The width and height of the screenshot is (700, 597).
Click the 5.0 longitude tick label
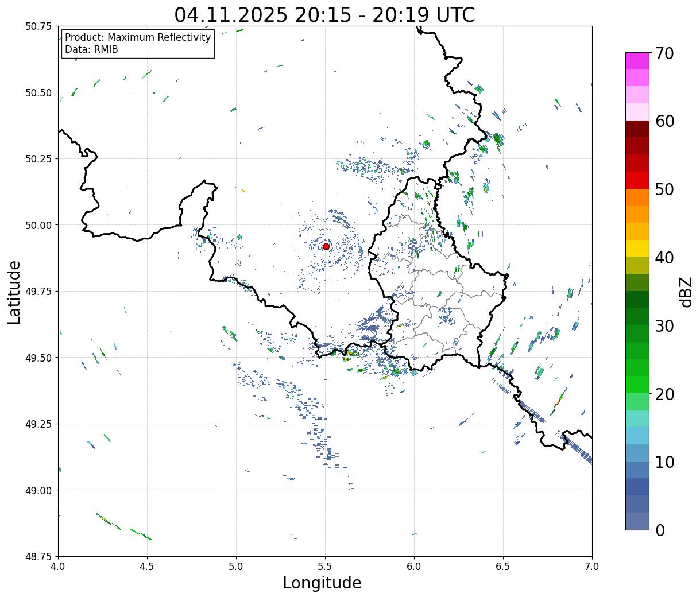coord(236,567)
